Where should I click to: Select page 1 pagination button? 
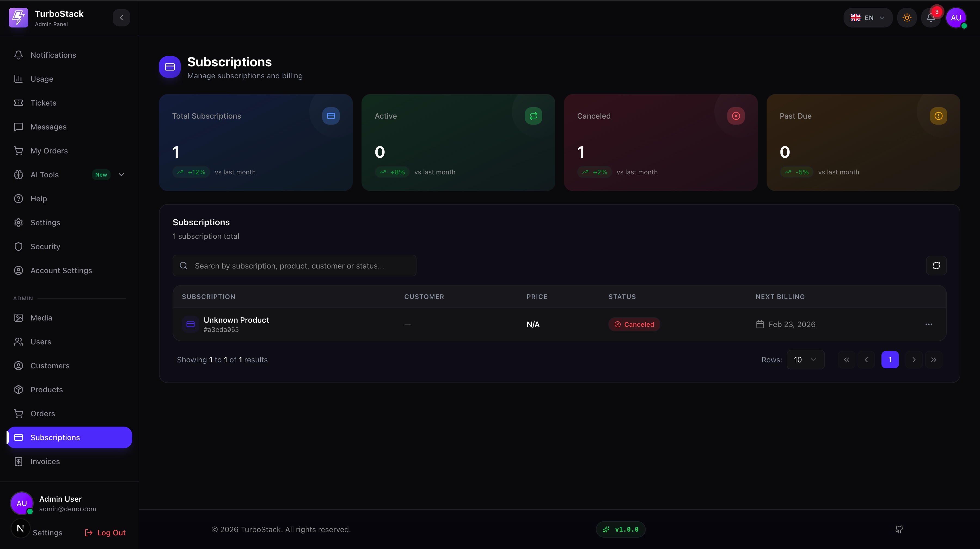pyautogui.click(x=890, y=360)
